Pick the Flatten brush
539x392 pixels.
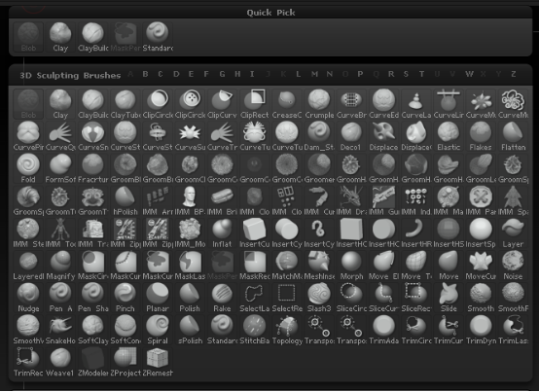tap(513, 136)
